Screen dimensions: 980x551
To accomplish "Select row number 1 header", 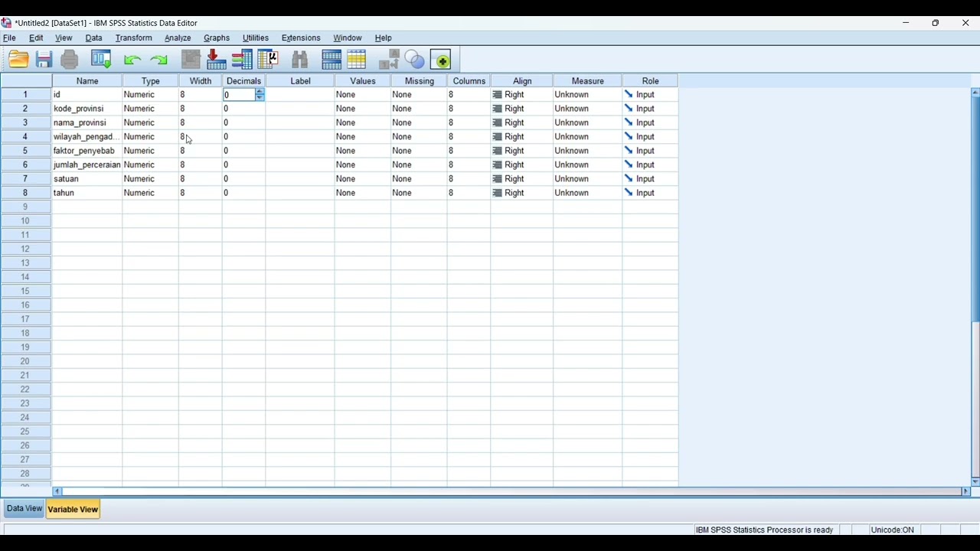I will [x=25, y=95].
